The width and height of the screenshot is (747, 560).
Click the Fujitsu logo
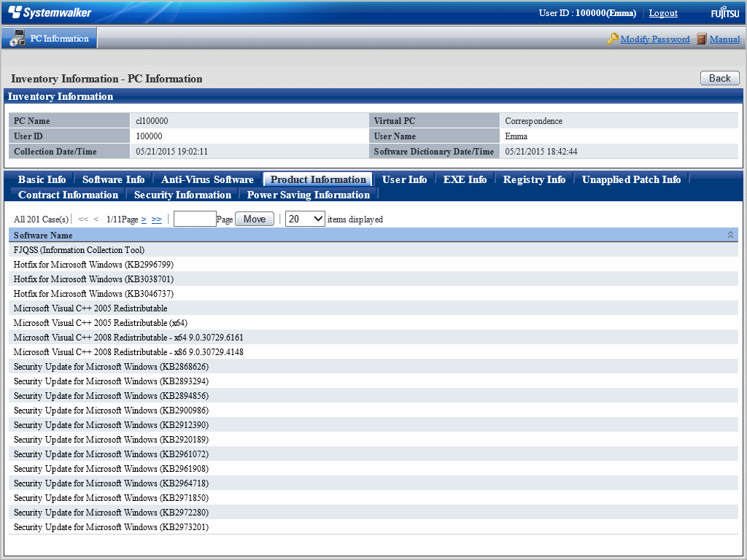pyautogui.click(x=724, y=13)
